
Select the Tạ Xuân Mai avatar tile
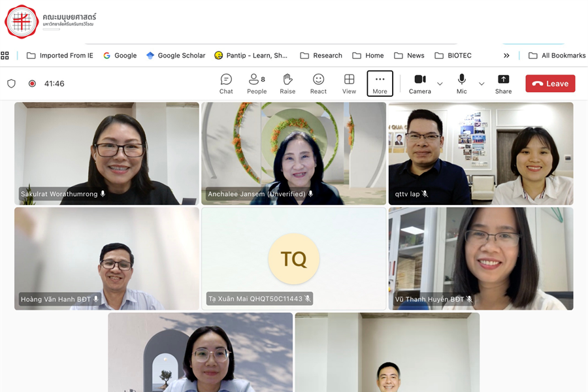point(293,259)
